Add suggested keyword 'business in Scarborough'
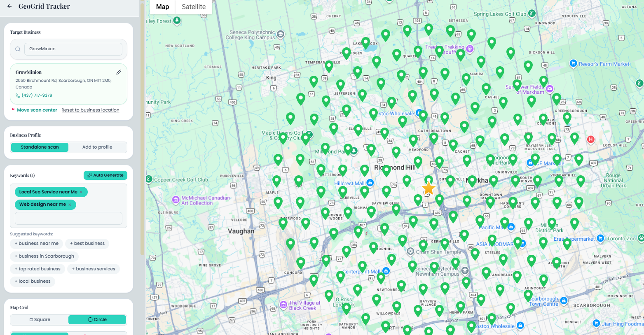The width and height of the screenshot is (644, 335). [44, 256]
